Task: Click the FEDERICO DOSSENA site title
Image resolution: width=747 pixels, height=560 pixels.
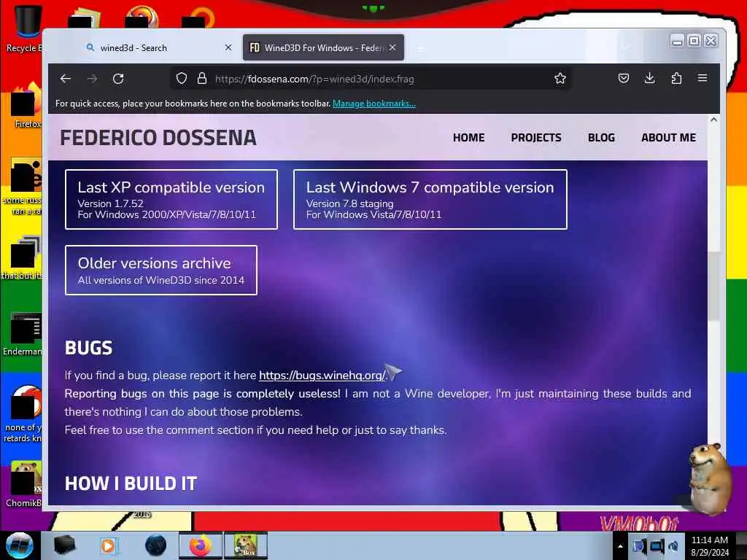Action: click(158, 138)
